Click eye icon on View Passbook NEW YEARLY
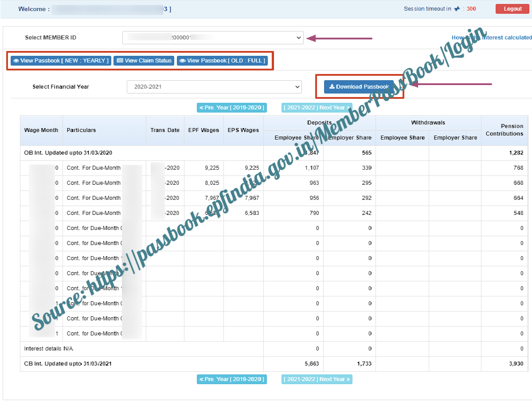This screenshot has width=532, height=401. click(16, 61)
